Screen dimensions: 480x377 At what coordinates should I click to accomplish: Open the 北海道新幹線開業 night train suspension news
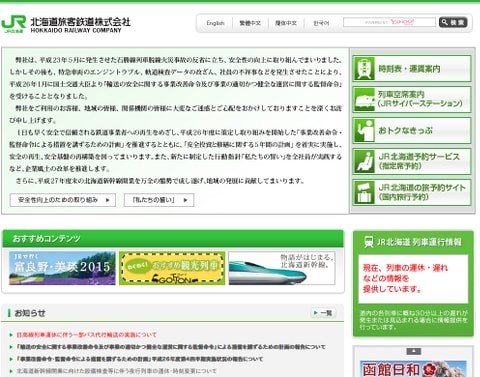(116, 371)
